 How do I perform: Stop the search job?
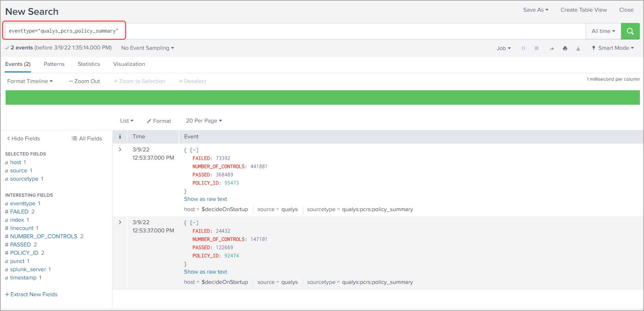click(536, 48)
